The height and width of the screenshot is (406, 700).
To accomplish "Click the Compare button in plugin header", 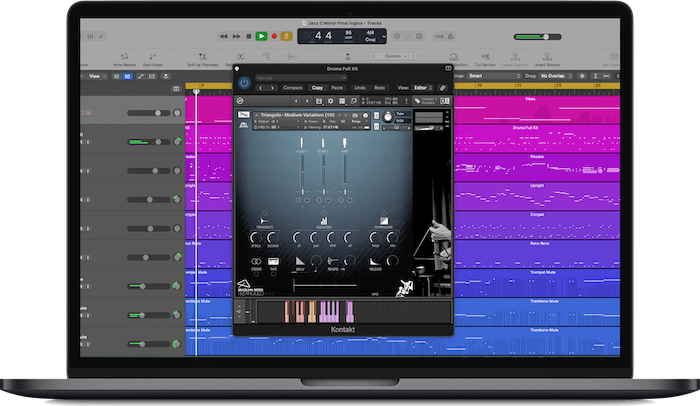I will pyautogui.click(x=293, y=88).
